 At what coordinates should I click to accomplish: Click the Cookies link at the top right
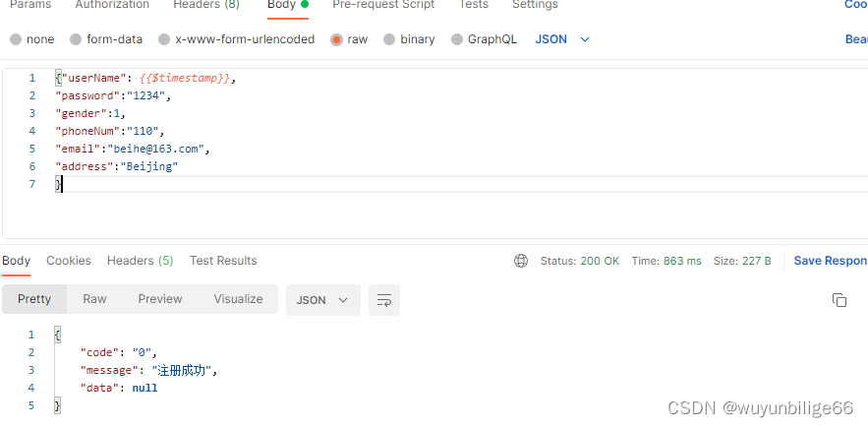[856, 5]
